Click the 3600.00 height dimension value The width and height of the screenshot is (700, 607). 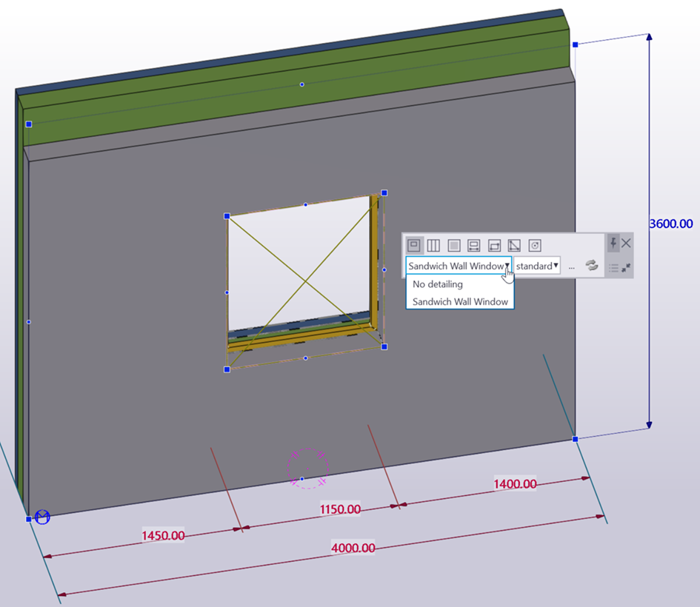coord(671,224)
